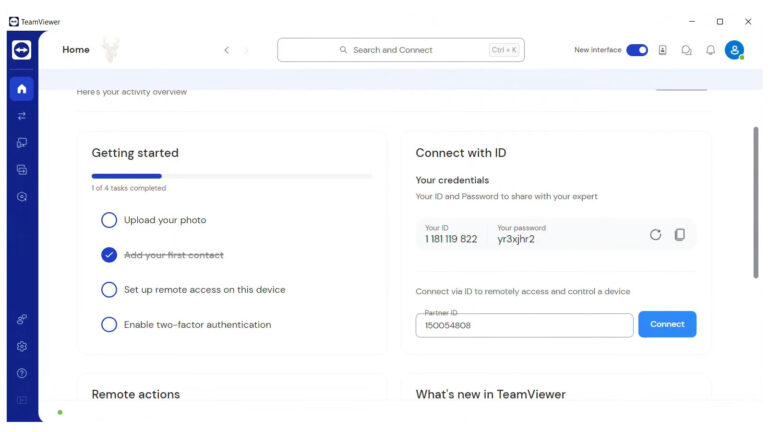
Task: Open the chat bubbles icon in header
Action: coord(686,50)
